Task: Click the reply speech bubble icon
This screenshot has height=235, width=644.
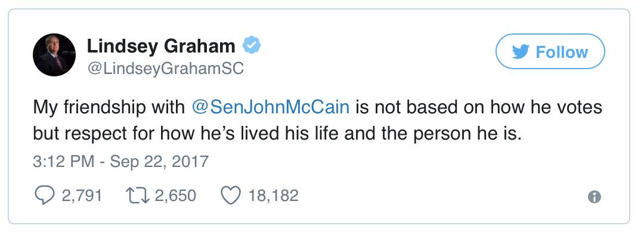Action: pos(44,196)
